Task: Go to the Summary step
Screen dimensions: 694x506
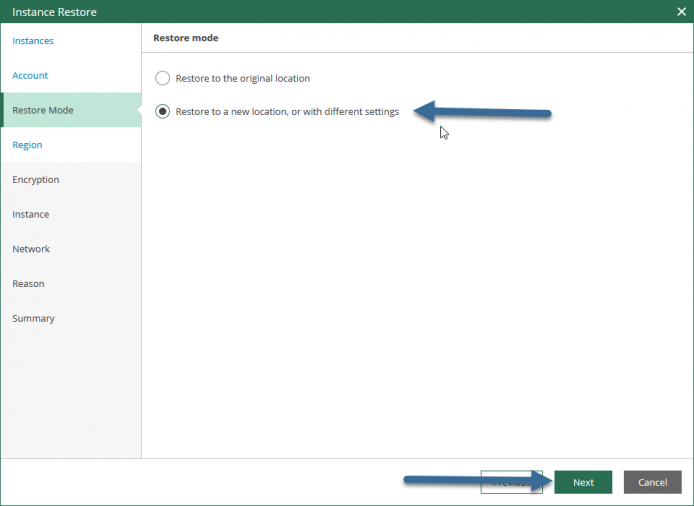Action: pyautogui.click(x=34, y=318)
